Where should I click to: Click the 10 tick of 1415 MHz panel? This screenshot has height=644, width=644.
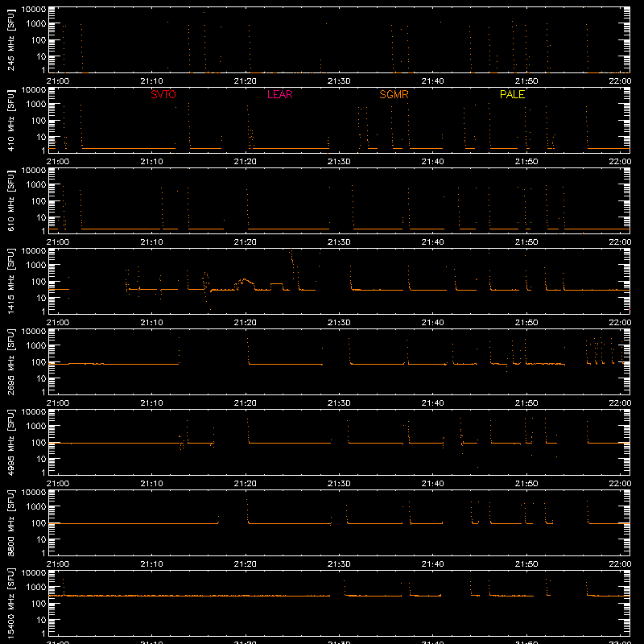tap(41, 298)
